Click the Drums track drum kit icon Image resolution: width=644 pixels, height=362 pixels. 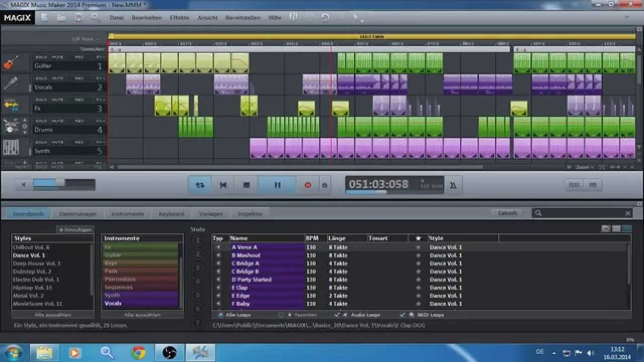(11, 126)
